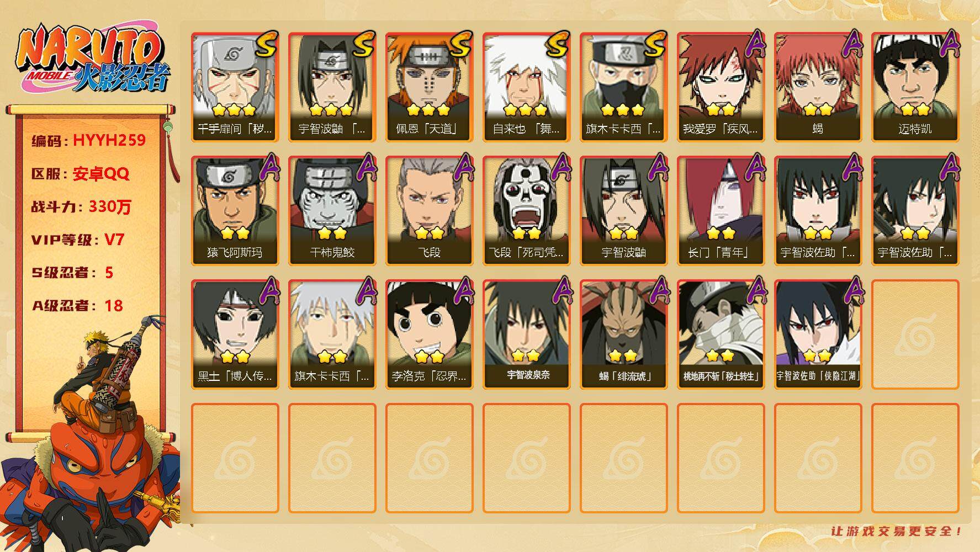The height and width of the screenshot is (552, 980).
Task: Click the account code HYYH259 text
Action: coord(109,140)
